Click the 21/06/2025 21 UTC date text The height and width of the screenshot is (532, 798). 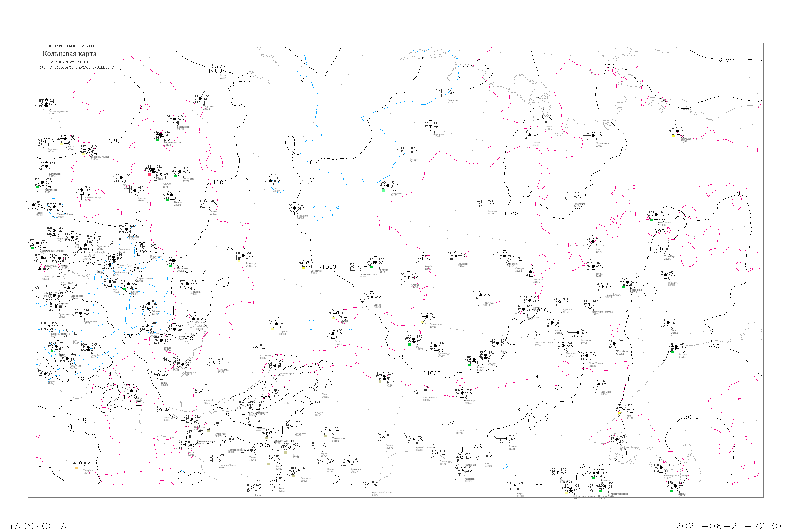click(70, 62)
